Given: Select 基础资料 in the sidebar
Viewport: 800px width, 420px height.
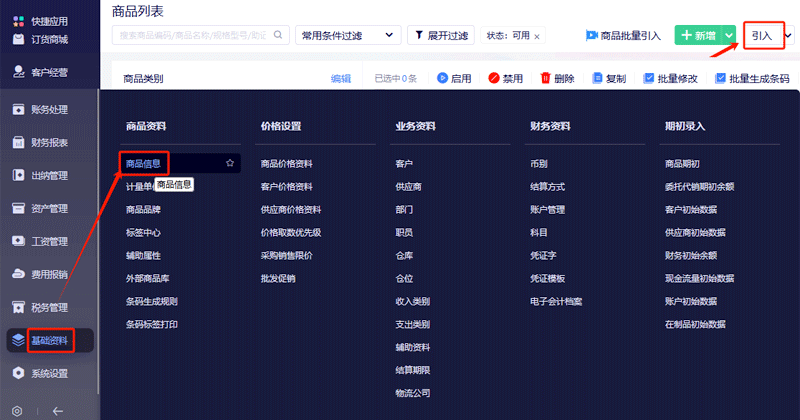Looking at the screenshot, I should (50, 340).
